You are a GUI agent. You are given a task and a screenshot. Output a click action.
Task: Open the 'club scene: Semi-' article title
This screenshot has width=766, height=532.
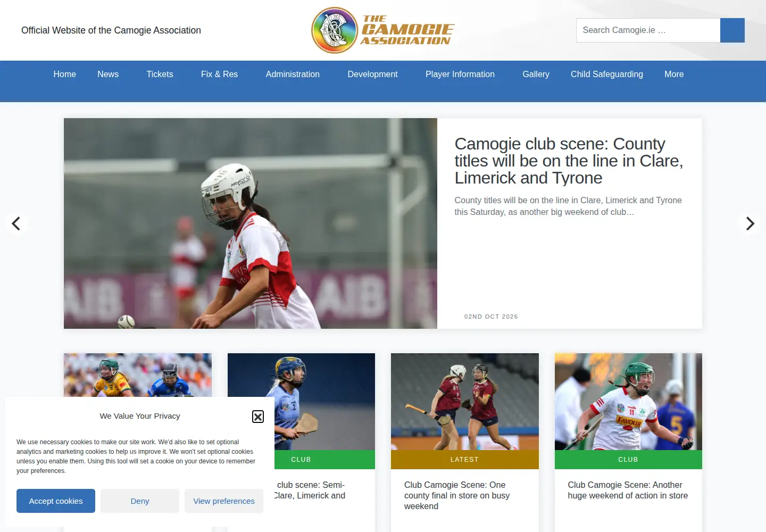pyautogui.click(x=310, y=490)
